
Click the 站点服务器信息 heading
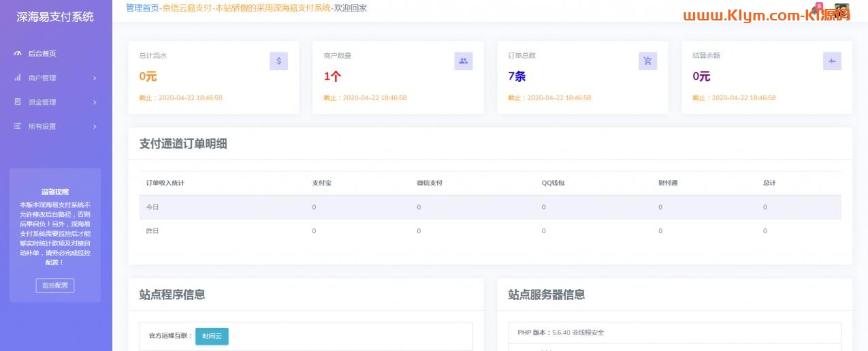point(547,294)
